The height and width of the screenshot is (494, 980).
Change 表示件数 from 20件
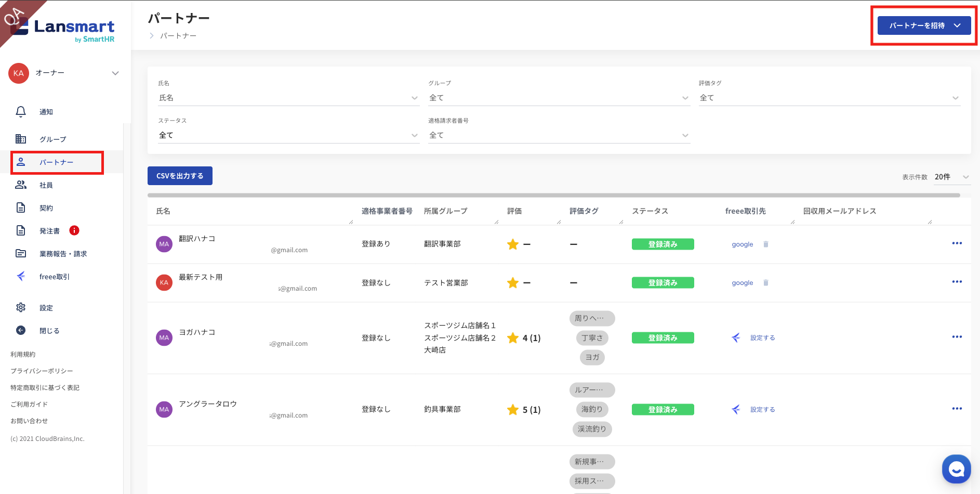pos(952,177)
